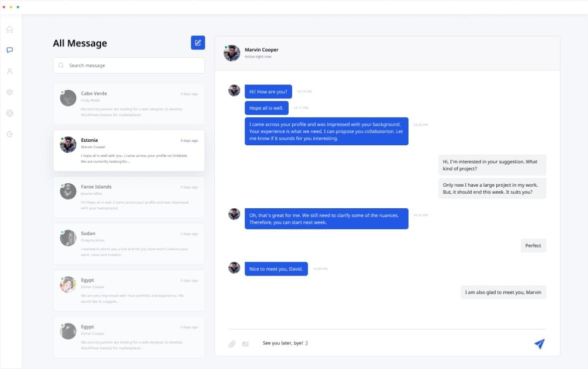This screenshot has width=588, height=369.
Task: Click the paperclip attachment icon
Action: point(232,344)
